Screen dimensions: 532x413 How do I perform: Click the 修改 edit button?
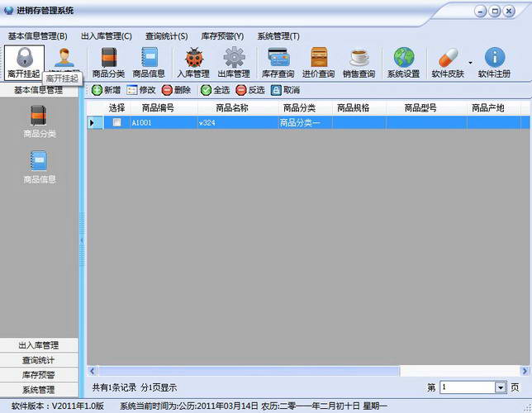tap(140, 90)
